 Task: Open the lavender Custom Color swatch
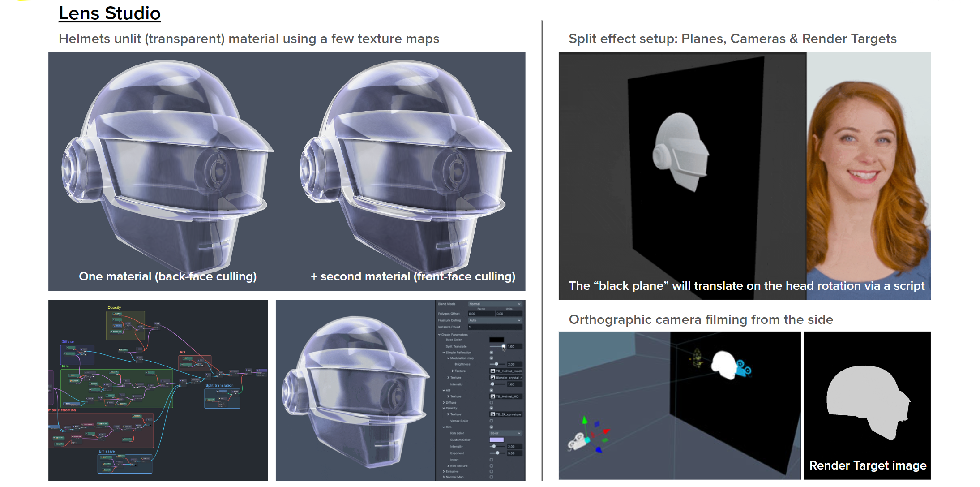pos(497,440)
